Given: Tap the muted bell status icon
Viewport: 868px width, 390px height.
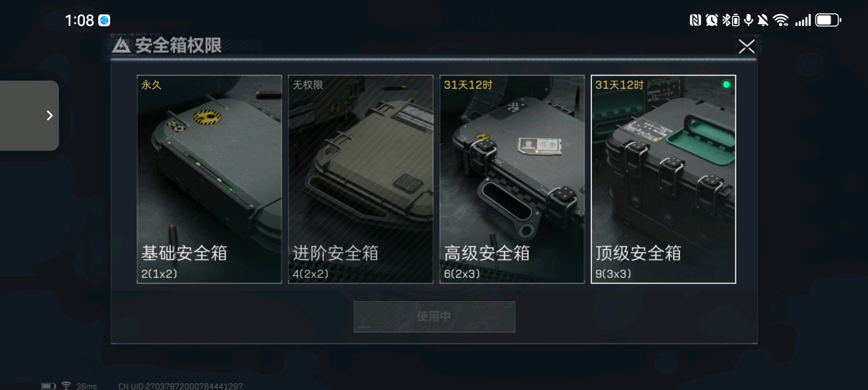Looking at the screenshot, I should (763, 20).
